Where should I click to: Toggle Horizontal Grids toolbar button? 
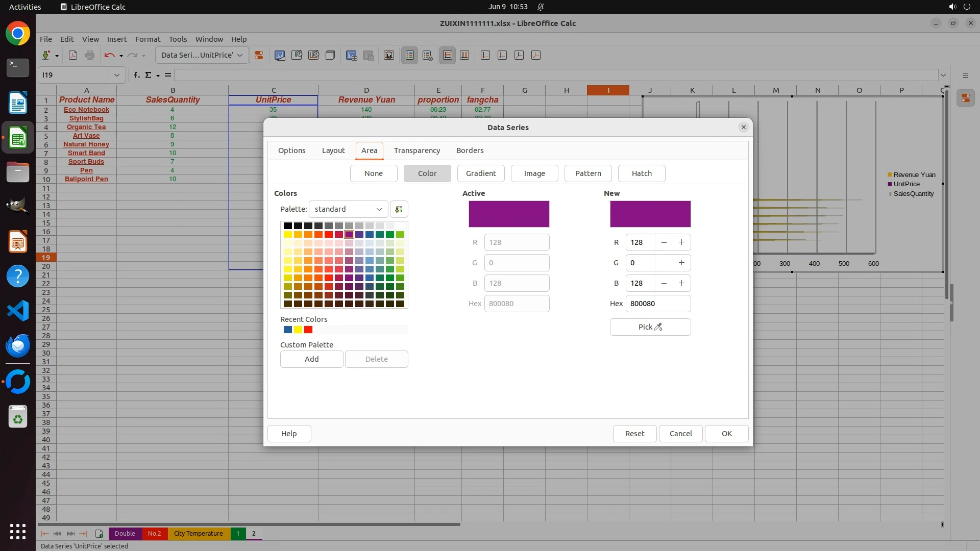(x=448, y=55)
